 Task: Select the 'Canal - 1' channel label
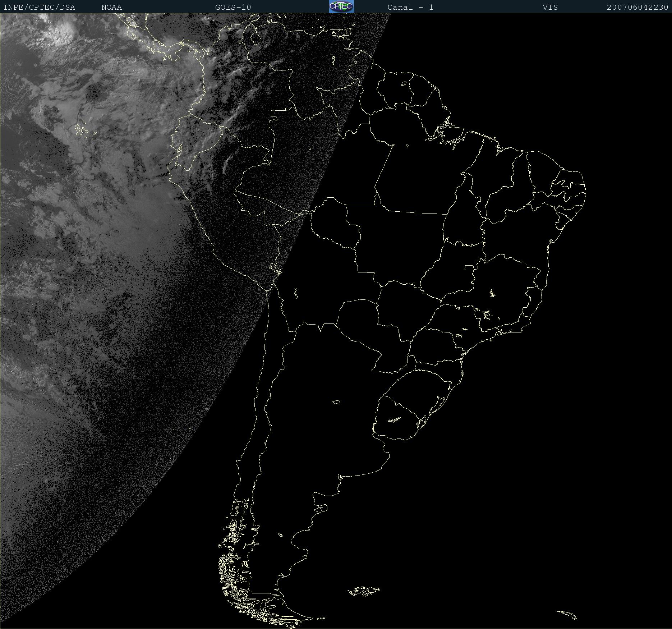click(x=410, y=7)
